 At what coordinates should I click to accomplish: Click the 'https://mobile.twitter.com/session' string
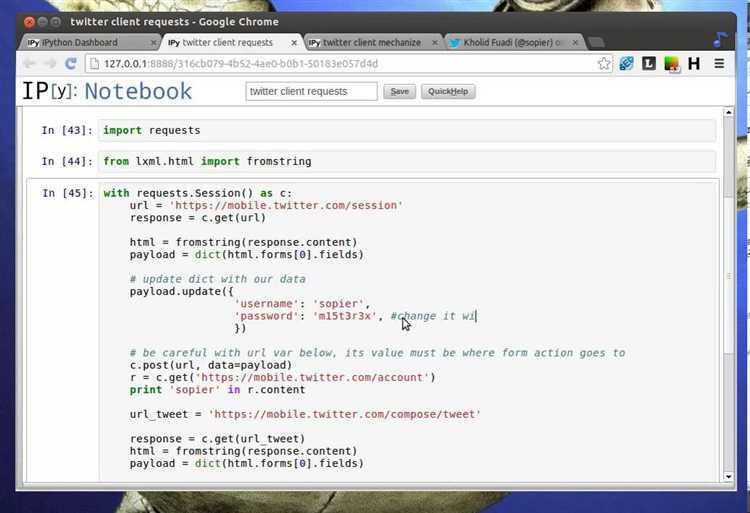(286, 206)
